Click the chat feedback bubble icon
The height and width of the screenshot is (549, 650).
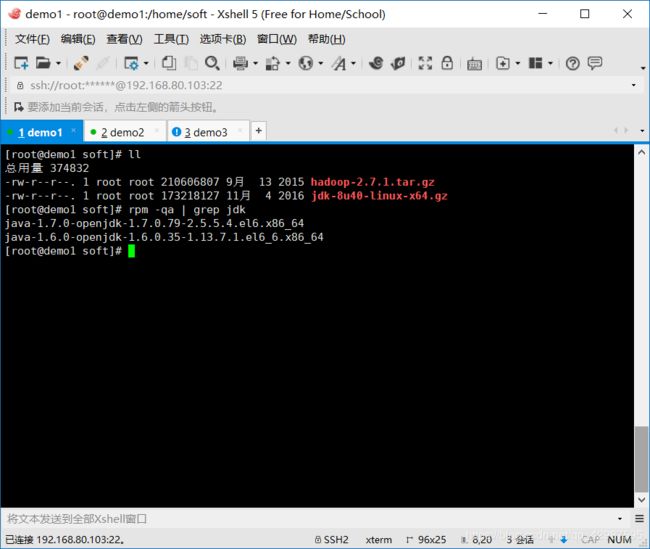click(595, 63)
